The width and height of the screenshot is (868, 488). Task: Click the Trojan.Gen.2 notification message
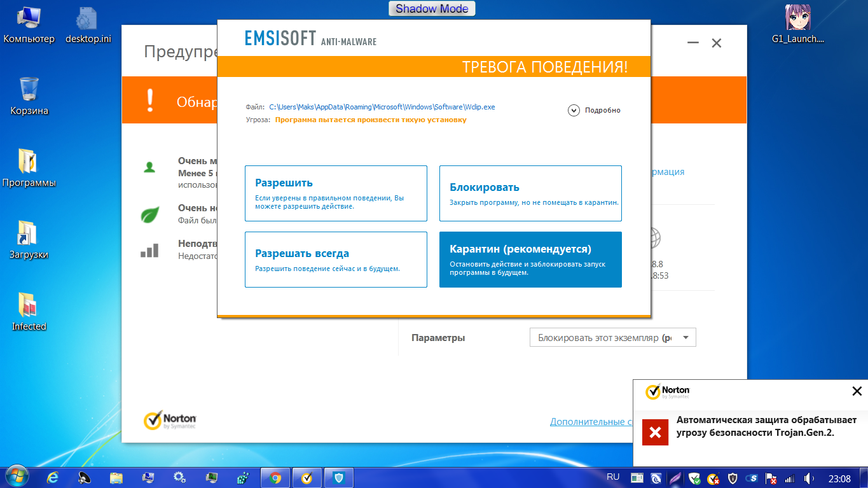(766, 426)
